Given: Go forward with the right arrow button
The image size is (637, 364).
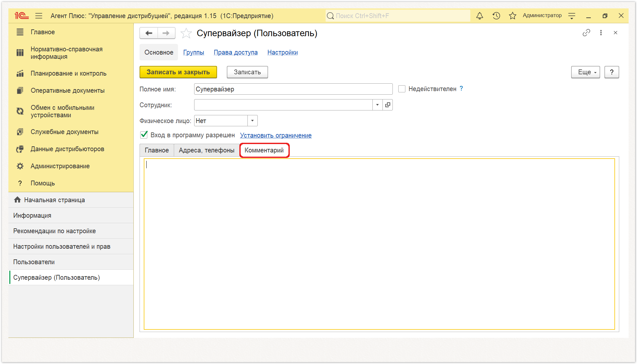Looking at the screenshot, I should (x=166, y=33).
